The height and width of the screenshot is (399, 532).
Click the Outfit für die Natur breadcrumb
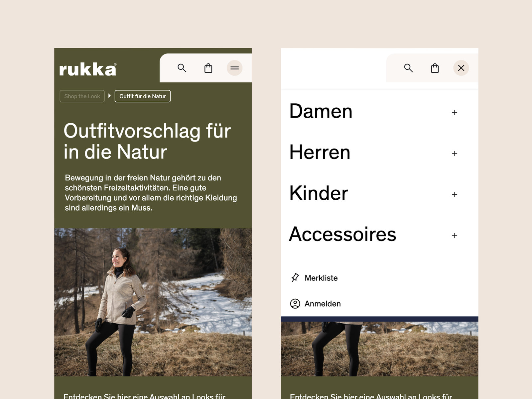click(x=143, y=96)
